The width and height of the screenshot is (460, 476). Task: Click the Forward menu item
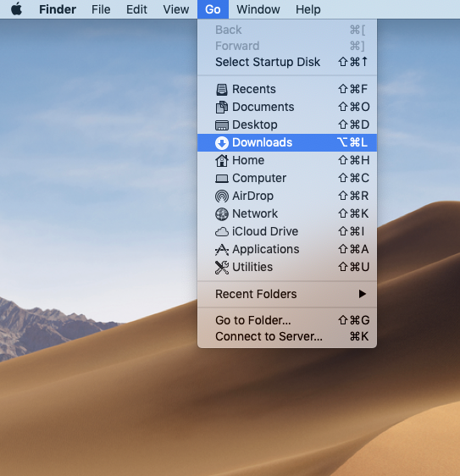(287, 46)
